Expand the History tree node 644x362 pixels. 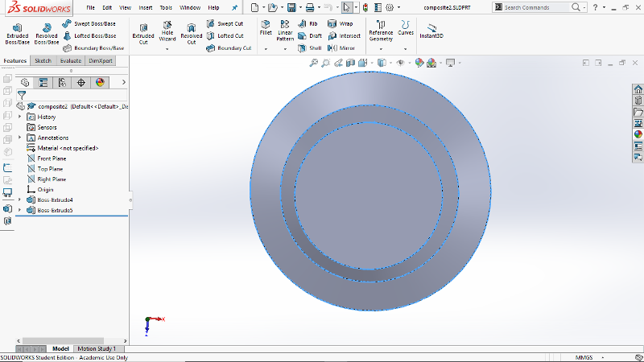(x=19, y=117)
